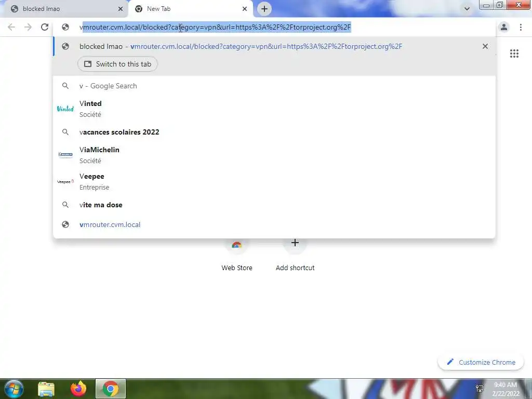Click the Chrome taskbar icon
532x399 pixels.
click(x=111, y=389)
